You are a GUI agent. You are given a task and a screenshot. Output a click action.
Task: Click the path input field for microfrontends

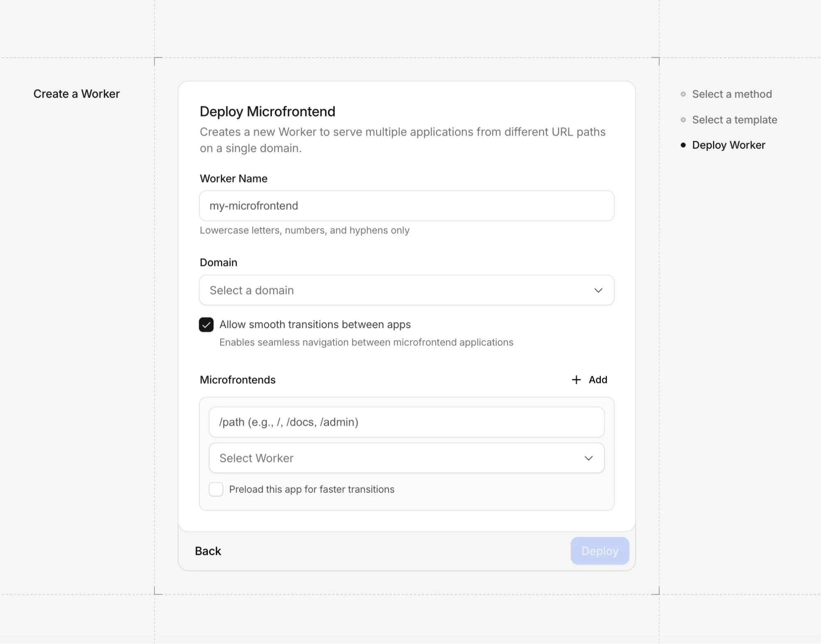coord(406,422)
